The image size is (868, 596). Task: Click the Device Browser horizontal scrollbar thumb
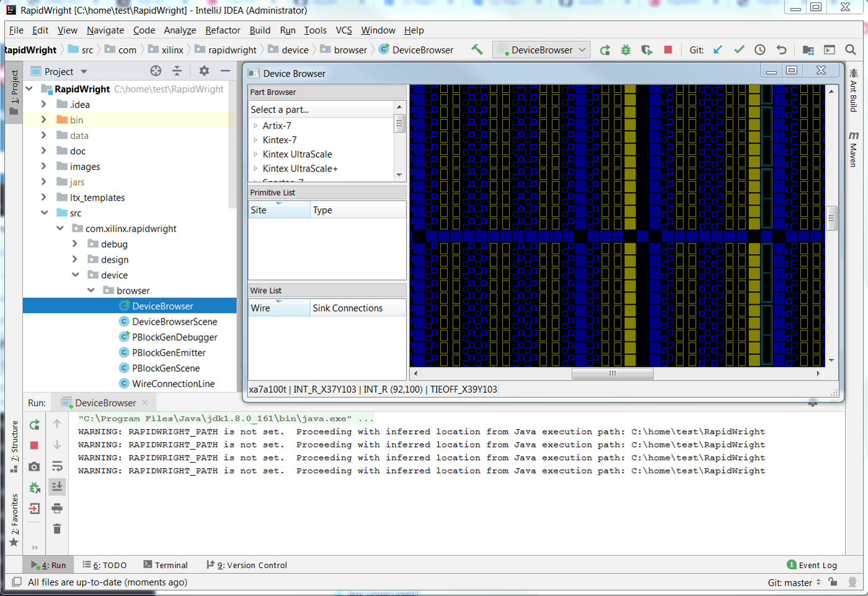[x=612, y=374]
